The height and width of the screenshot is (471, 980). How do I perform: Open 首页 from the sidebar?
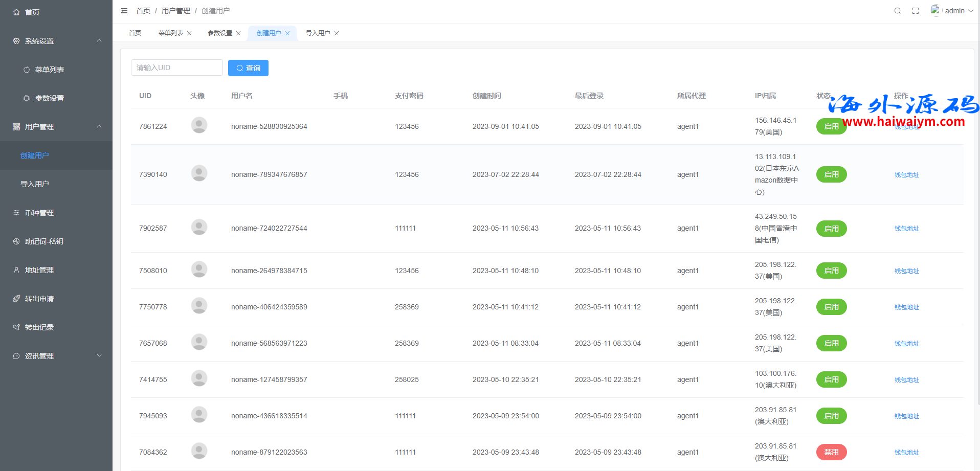[32, 12]
